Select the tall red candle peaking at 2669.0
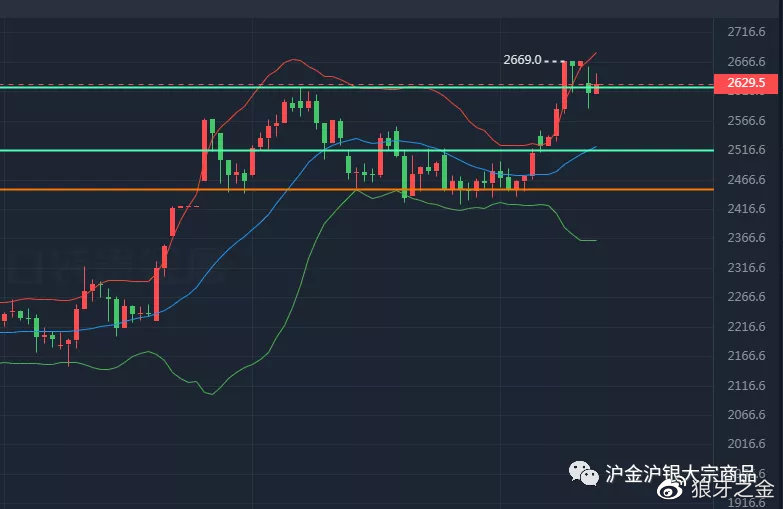This screenshot has width=783, height=509. click(565, 85)
